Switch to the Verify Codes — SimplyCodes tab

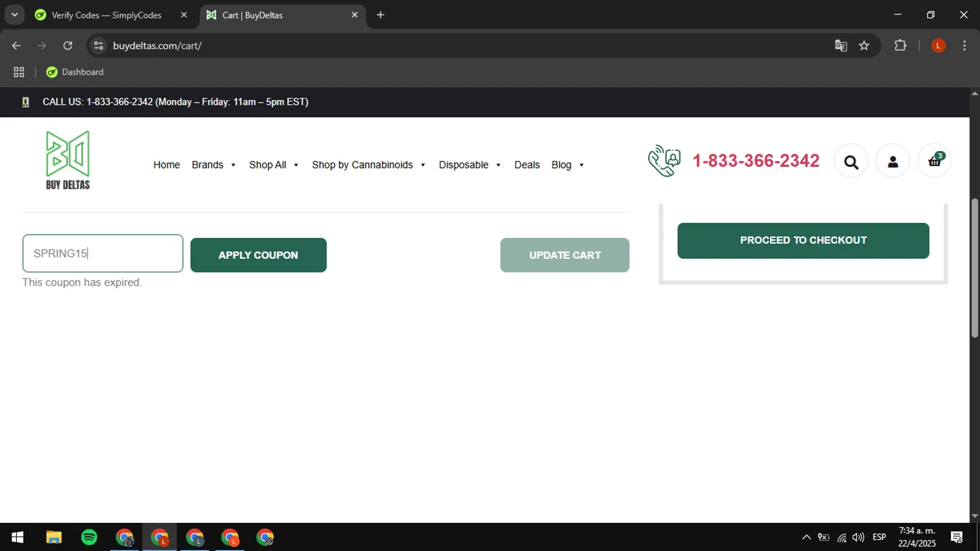106,15
